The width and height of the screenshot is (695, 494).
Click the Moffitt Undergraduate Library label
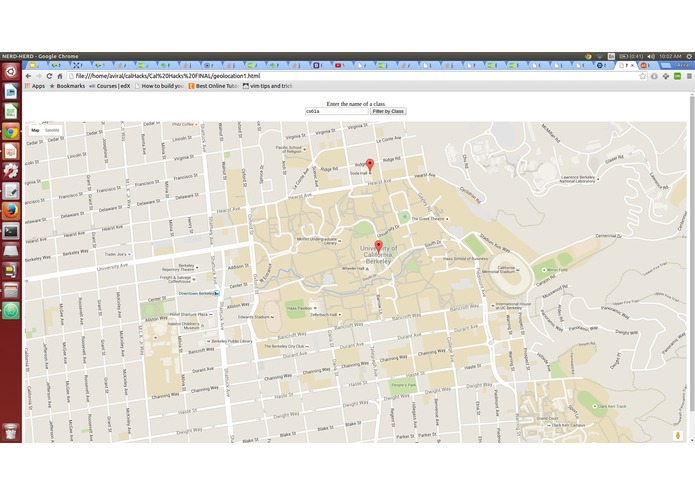tap(317, 241)
